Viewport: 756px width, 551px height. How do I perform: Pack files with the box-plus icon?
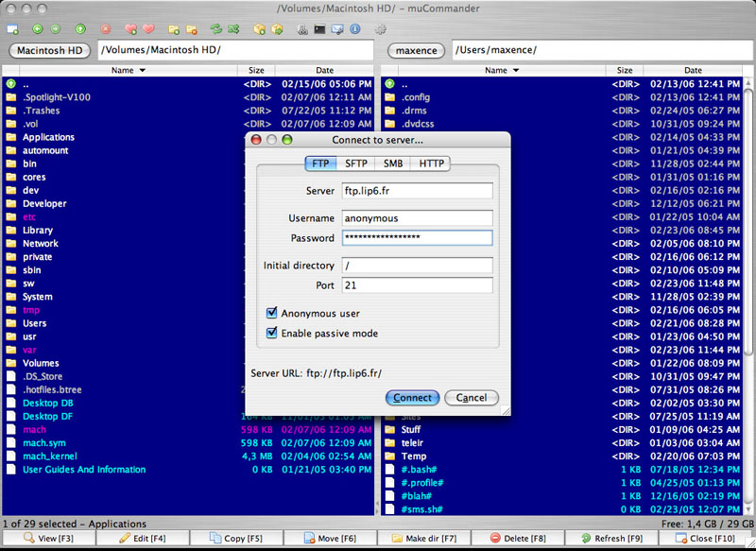pyautogui.click(x=259, y=29)
